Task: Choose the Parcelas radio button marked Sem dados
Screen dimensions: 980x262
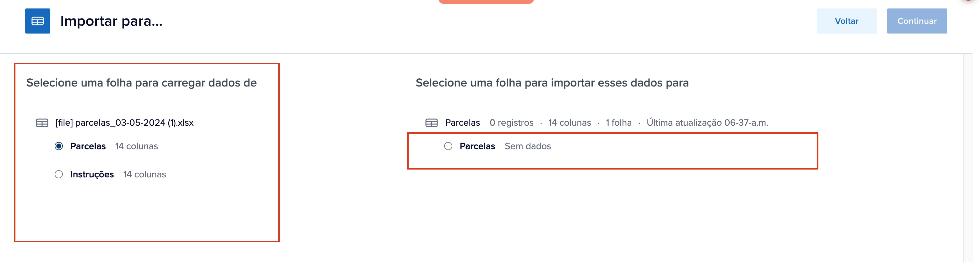Action: 448,146
